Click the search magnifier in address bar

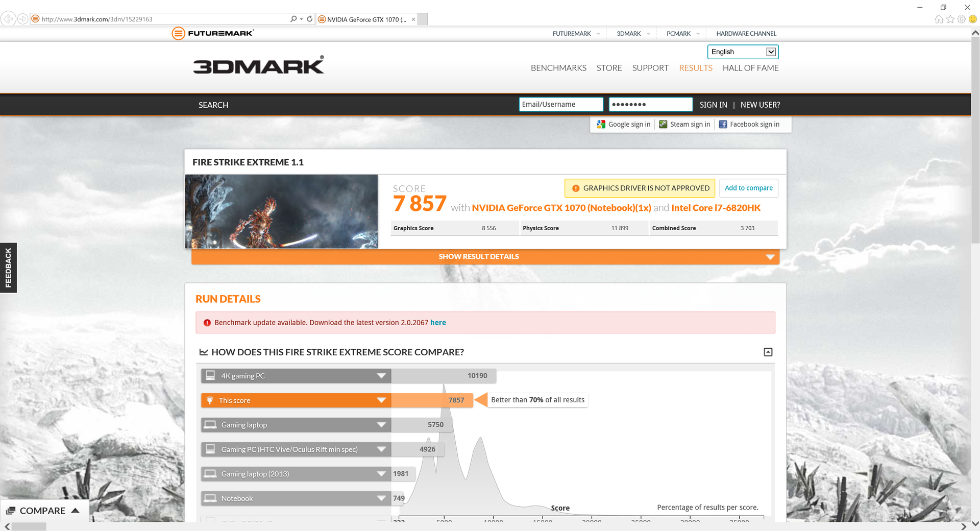pos(293,19)
